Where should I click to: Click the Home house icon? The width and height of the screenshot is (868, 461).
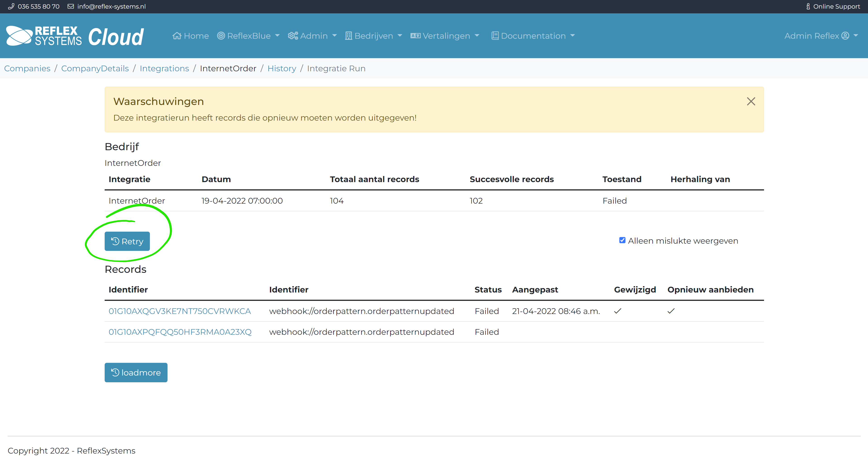click(177, 36)
